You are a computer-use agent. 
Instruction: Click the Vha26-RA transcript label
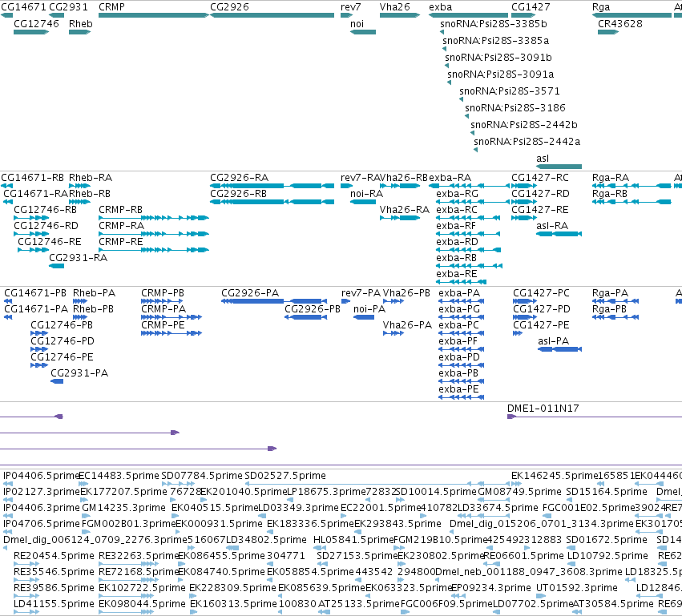[x=405, y=210]
